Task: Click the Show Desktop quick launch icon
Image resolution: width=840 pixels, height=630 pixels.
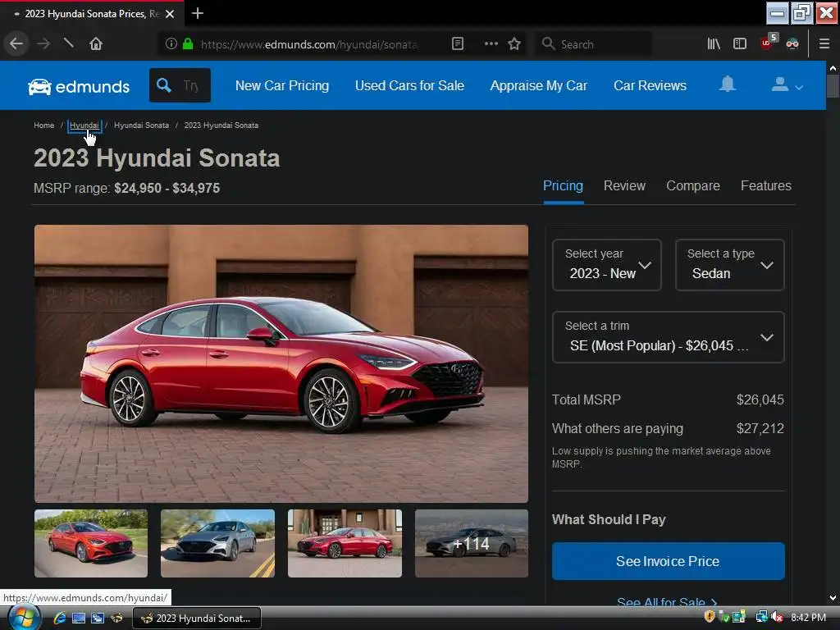Action: [79, 619]
